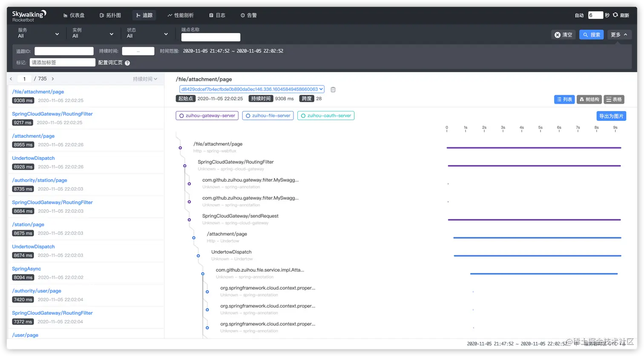
Task: Select the /attachment/page Undertow span row
Action: (227, 237)
